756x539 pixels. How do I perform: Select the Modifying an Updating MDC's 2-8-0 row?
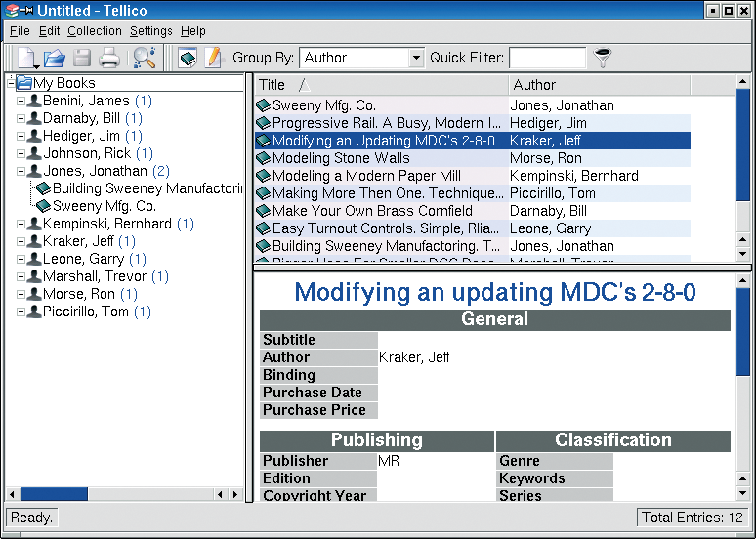point(473,141)
